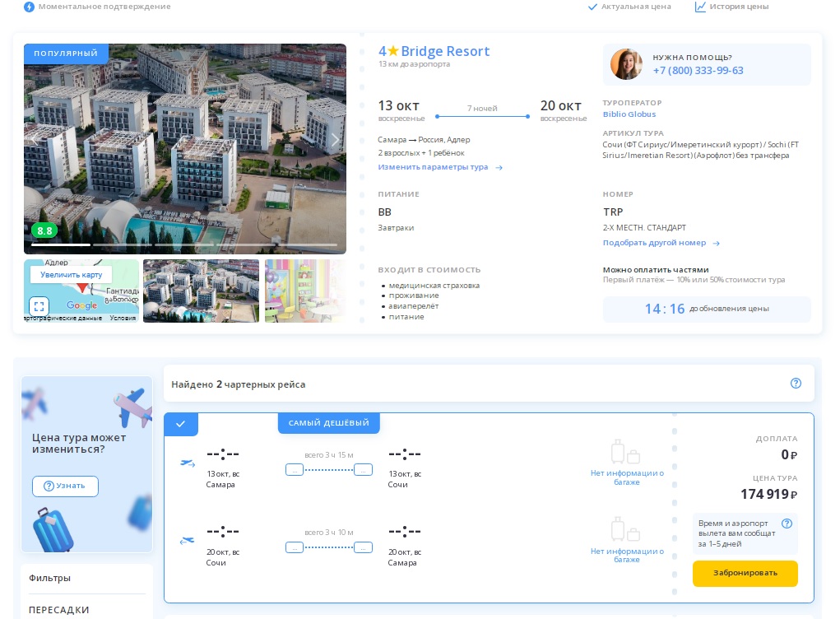Click Актуальная цена label
Image resolution: width=840 pixels, height=619 pixels.
[636, 7]
